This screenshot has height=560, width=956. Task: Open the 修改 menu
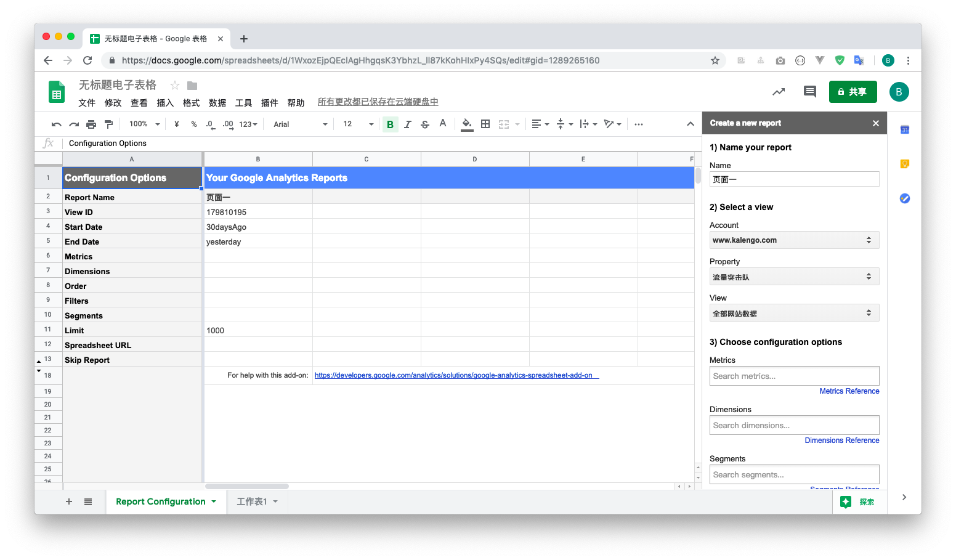[113, 103]
